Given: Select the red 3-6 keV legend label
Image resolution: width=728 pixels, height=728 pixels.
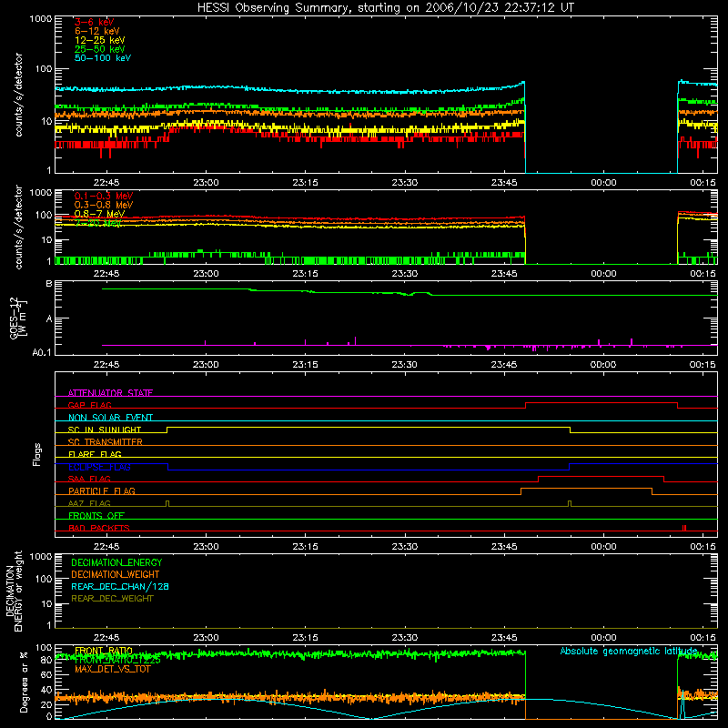Looking at the screenshot, I should pyautogui.click(x=95, y=22).
